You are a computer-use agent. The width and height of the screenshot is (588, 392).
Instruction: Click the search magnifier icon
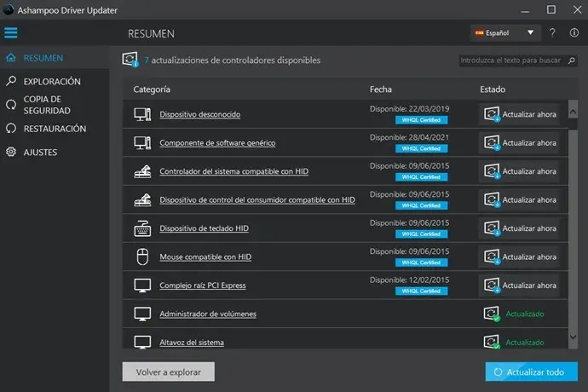coord(572,61)
